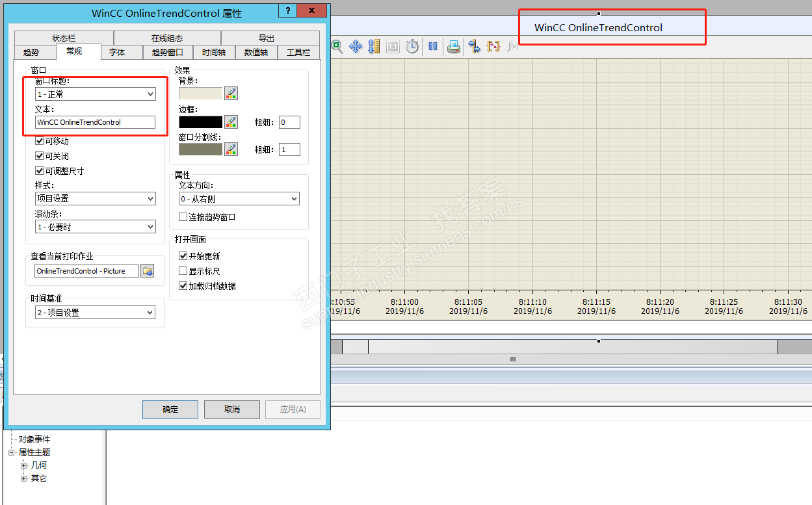Switch to the 趋势窗口 tab
The width and height of the screenshot is (812, 505).
point(167,53)
